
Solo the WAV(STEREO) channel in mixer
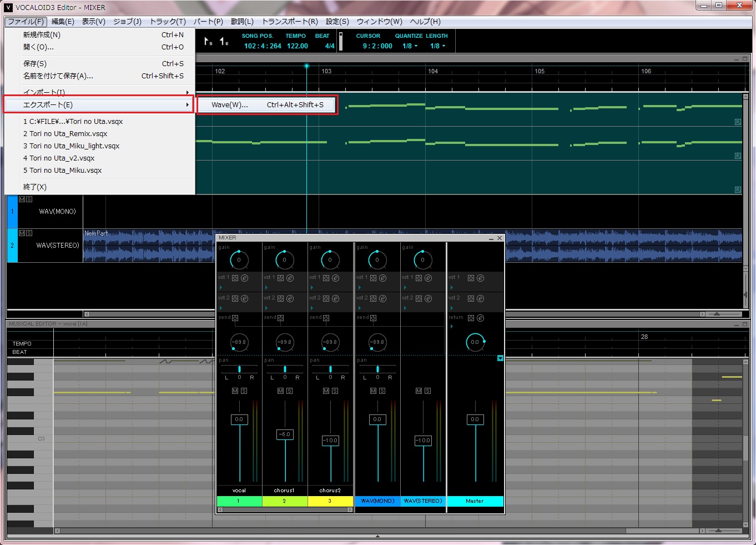pos(427,391)
